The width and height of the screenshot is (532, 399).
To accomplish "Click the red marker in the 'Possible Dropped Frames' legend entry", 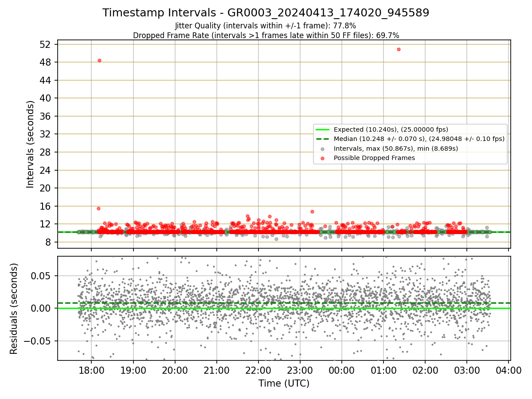I will (323, 158).
